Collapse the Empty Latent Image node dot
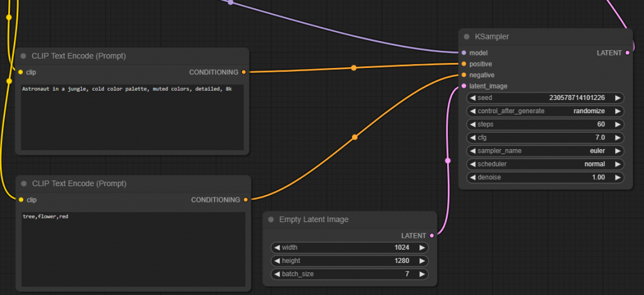Viewport: 644px width, 295px height. (270, 220)
